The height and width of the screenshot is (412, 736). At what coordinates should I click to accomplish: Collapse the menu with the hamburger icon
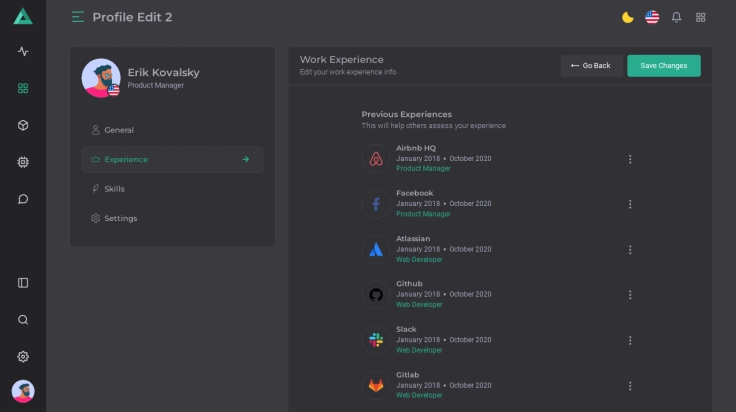(78, 17)
